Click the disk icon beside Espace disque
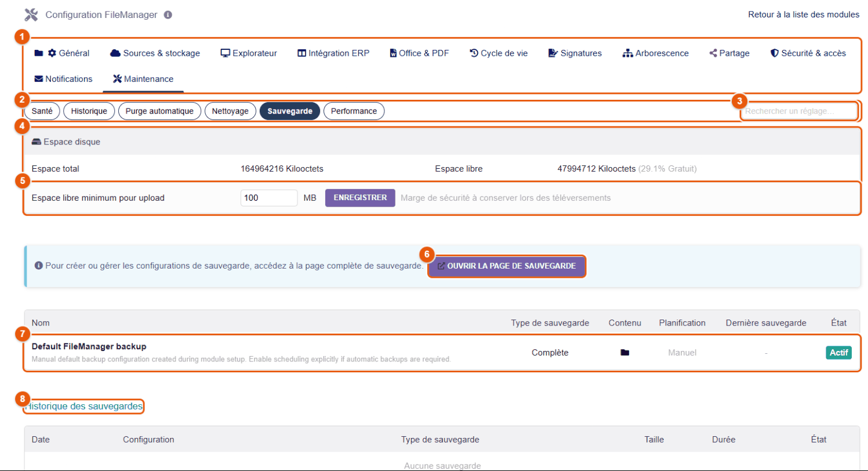The image size is (868, 471). [x=37, y=142]
